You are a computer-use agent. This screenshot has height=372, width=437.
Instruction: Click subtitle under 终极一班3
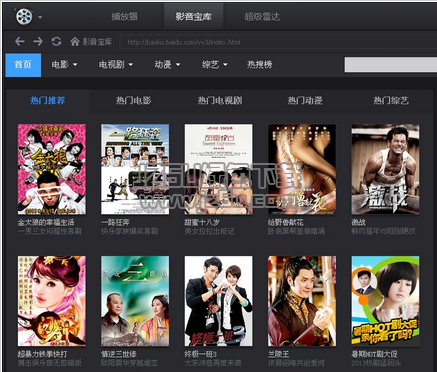point(213,363)
